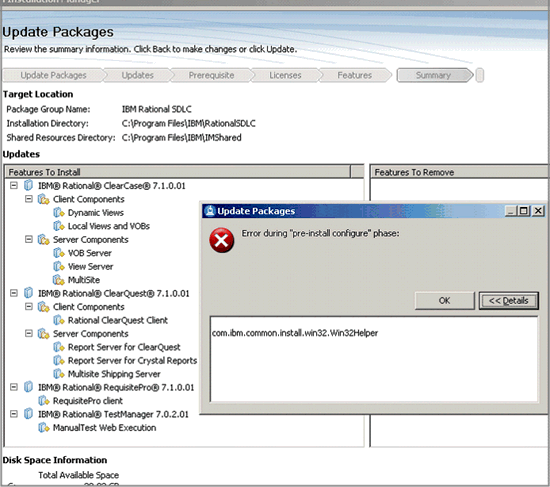Select Report Server for ClearQuest row

(x=117, y=347)
